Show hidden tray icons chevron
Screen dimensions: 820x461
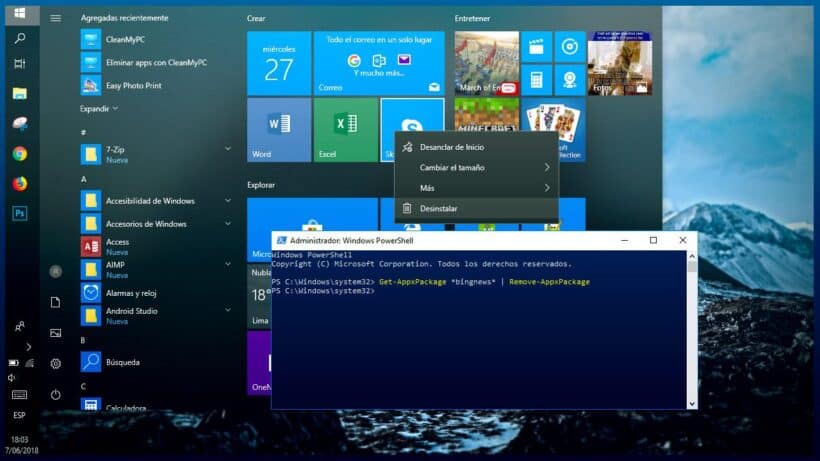(x=28, y=347)
